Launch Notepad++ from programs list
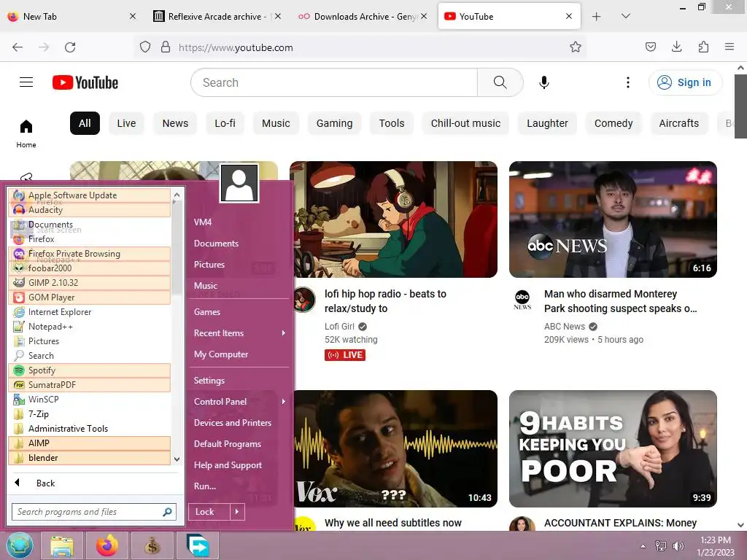The height and width of the screenshot is (560, 747). (x=90, y=327)
